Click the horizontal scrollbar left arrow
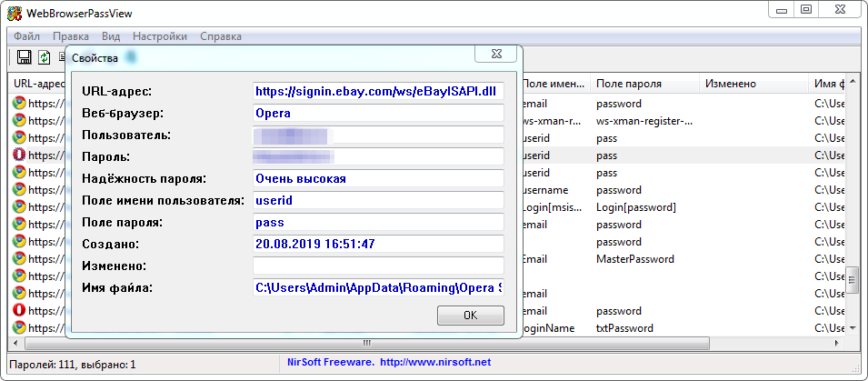Image resolution: width=868 pixels, height=381 pixels. click(15, 344)
